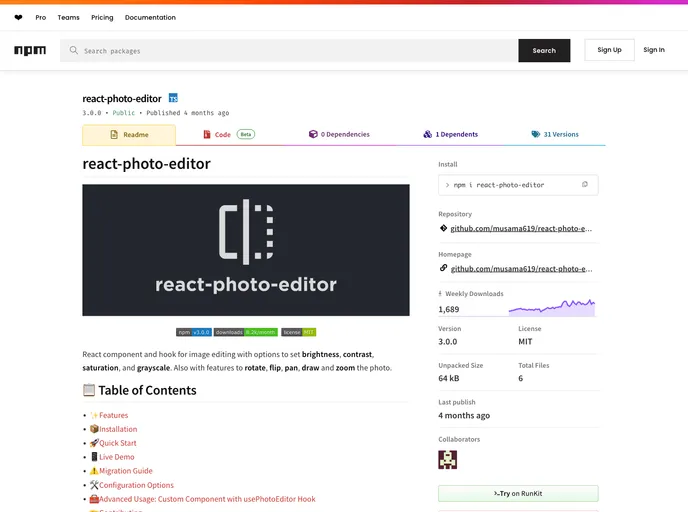Screen dimensions: 688x512
Task: Open Documentation from top navigation
Action: point(150,18)
